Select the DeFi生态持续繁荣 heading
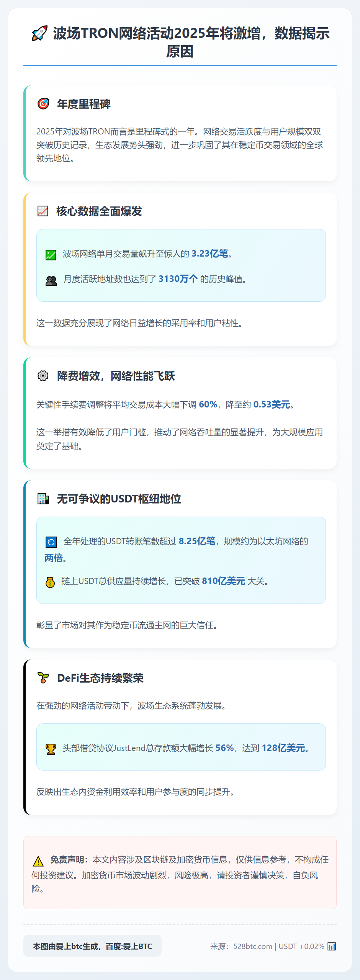 coord(100,678)
